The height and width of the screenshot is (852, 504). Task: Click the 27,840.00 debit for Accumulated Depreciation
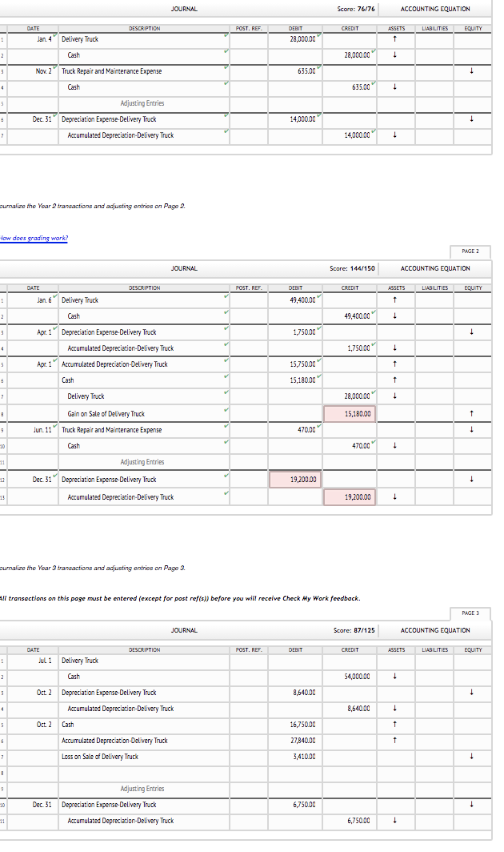click(x=295, y=741)
